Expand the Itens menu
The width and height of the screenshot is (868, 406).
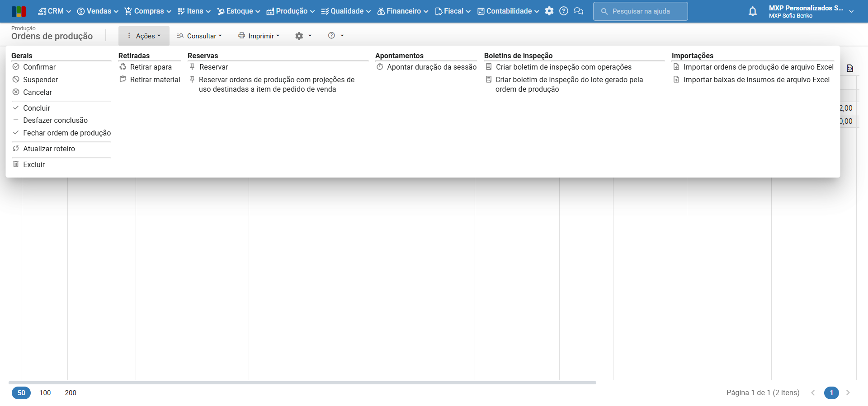pyautogui.click(x=194, y=11)
